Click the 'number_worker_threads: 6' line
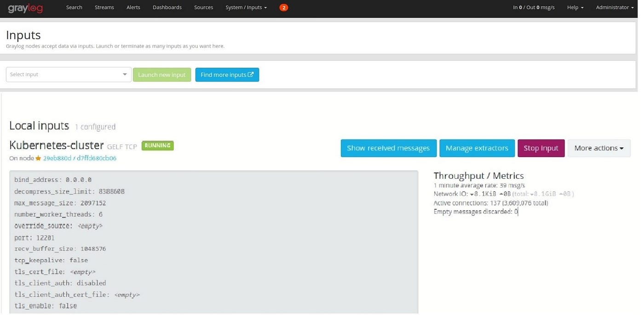 click(58, 215)
